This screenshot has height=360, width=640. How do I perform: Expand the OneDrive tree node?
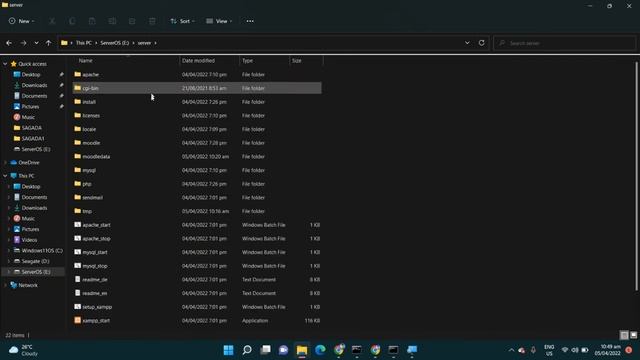5,162
